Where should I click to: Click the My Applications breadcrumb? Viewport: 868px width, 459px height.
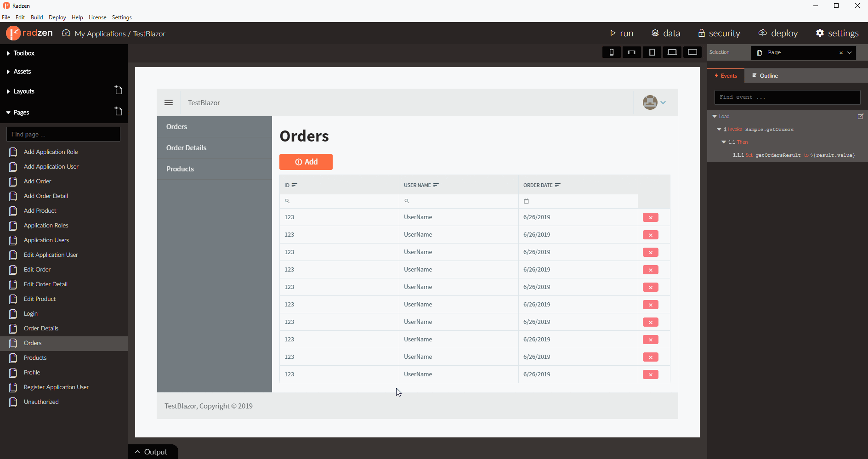[100, 34]
